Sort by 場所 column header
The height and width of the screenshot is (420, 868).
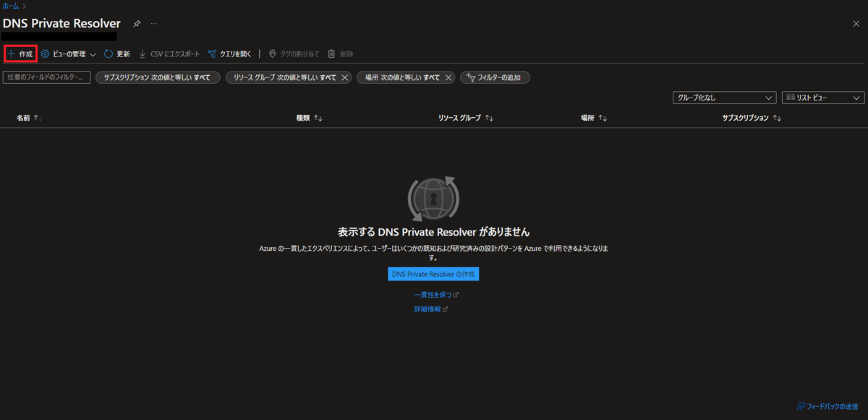tap(593, 118)
